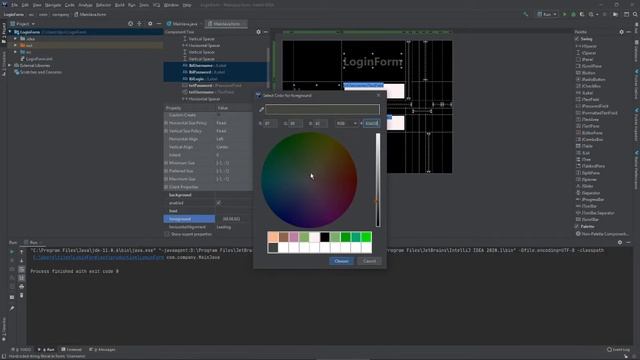Screen dimensions: 640x360
Task: Click Build project hammer icon
Action: tap(525, 14)
